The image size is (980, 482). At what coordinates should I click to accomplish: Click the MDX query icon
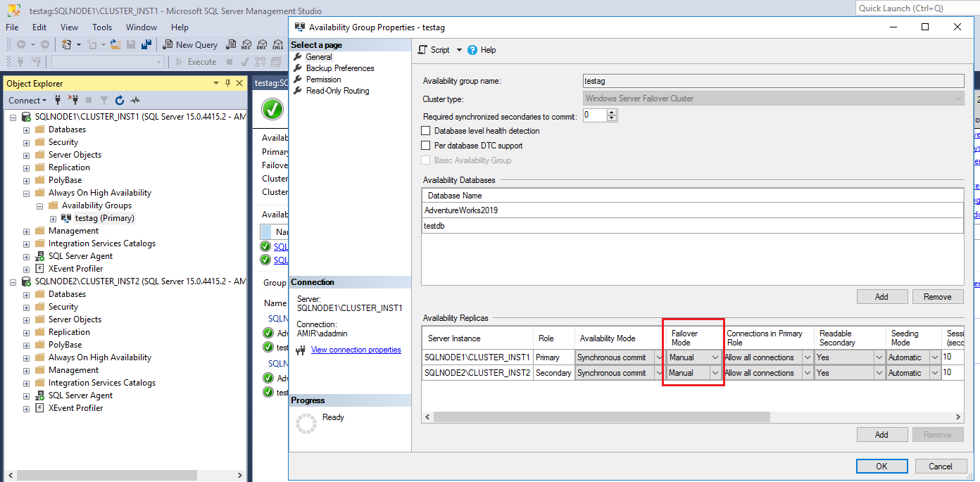pyautogui.click(x=246, y=44)
